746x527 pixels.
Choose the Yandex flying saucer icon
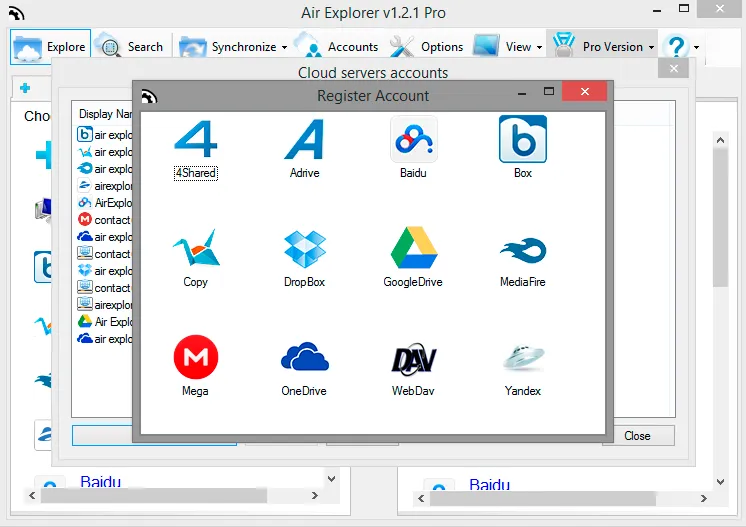click(522, 357)
